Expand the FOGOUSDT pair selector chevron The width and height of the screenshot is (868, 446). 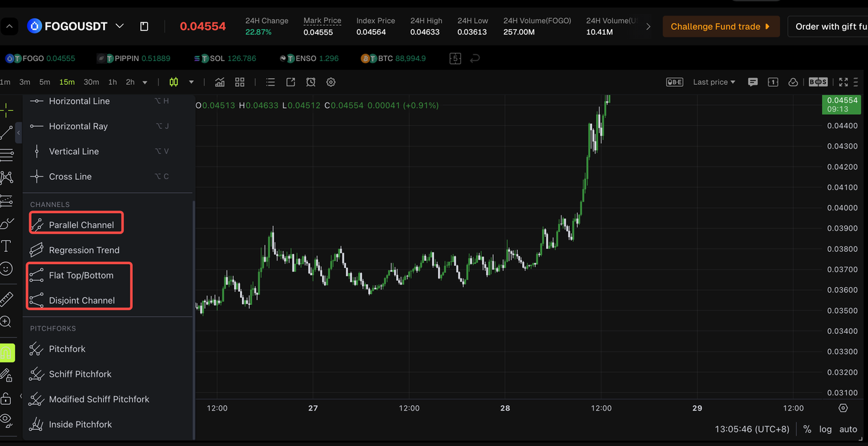tap(120, 26)
